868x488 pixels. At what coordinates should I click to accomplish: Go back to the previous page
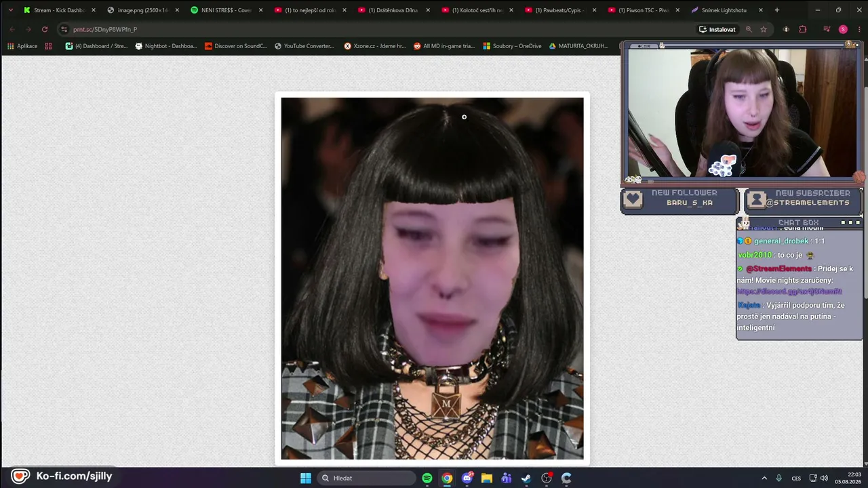(x=12, y=29)
